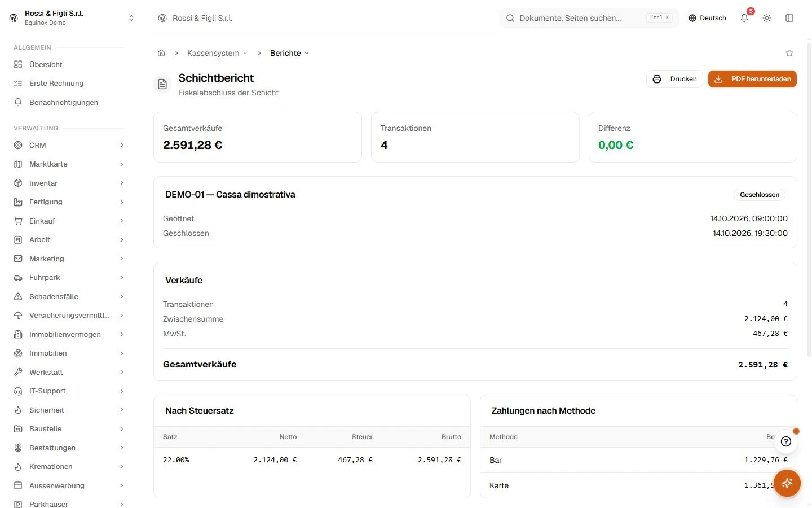
Task: Click the 22.00% tax rate cell
Action: pos(176,460)
